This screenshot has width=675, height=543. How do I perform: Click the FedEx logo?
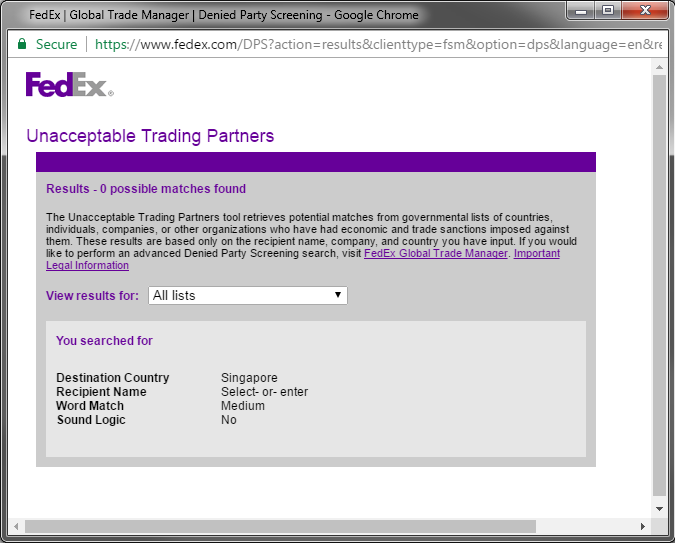[x=70, y=84]
